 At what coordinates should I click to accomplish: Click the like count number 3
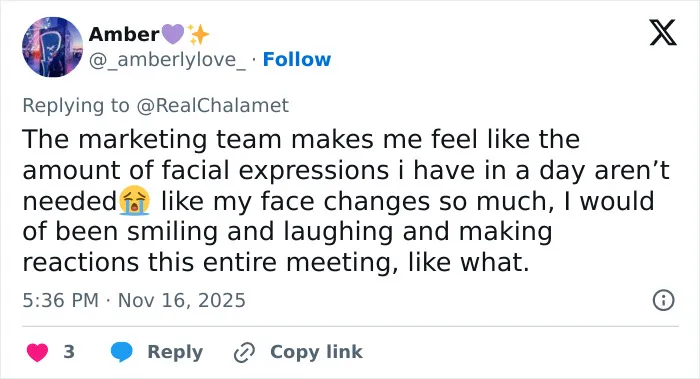click(x=69, y=352)
